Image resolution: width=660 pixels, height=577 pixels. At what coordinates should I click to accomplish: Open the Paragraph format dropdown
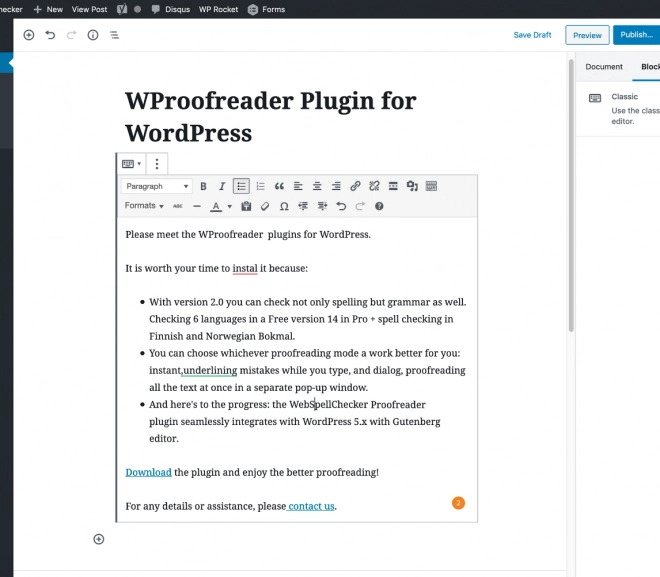tap(157, 186)
